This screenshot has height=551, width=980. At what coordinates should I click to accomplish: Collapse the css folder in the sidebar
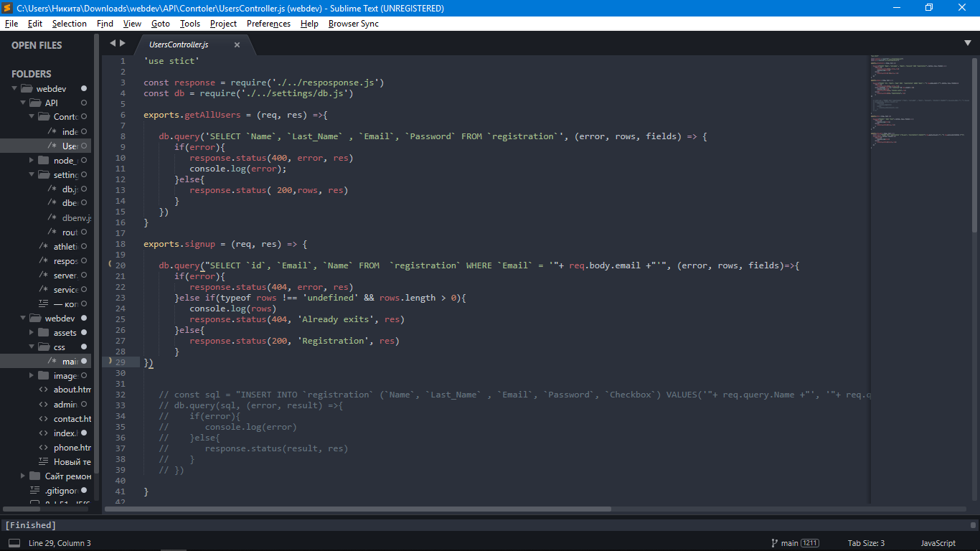click(x=32, y=347)
